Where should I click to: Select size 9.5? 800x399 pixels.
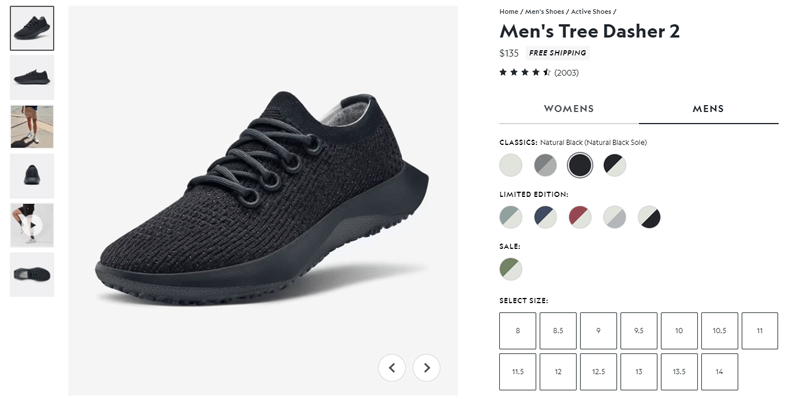(x=639, y=331)
